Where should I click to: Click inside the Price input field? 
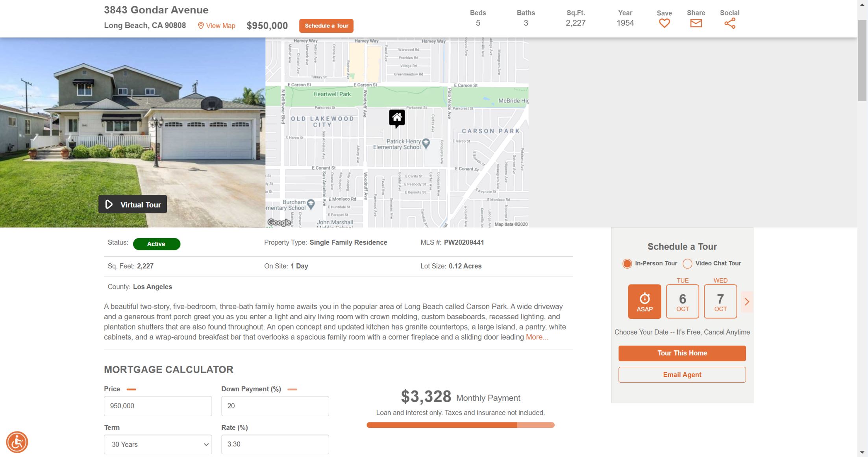tap(158, 406)
